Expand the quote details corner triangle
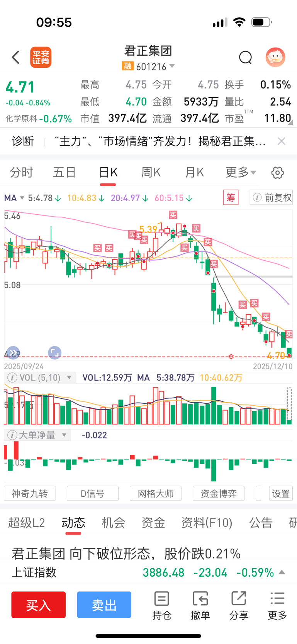The image size is (297, 644). pyautogui.click(x=290, y=123)
